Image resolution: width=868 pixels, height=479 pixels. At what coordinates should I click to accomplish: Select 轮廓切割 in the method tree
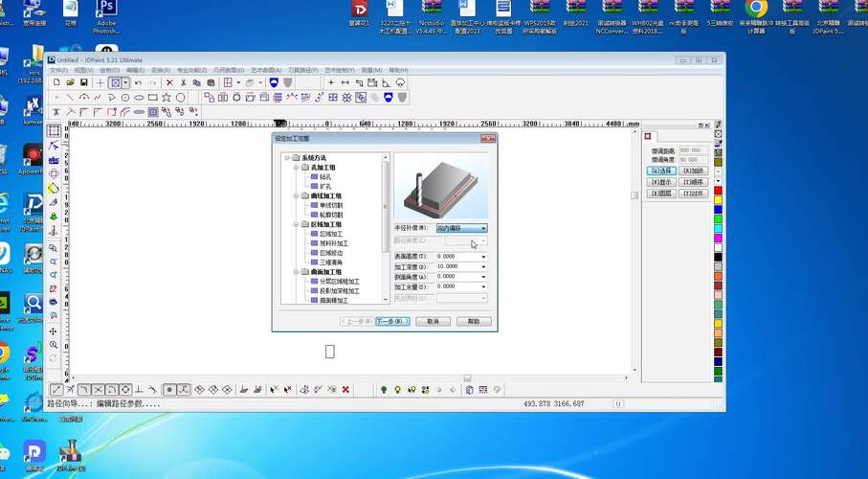coord(331,215)
